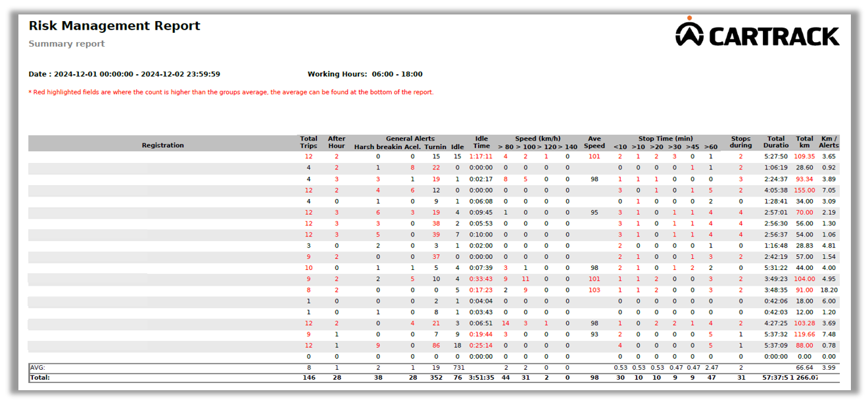Click the total km value 28.83
The height and width of the screenshot is (404, 868).
click(804, 246)
